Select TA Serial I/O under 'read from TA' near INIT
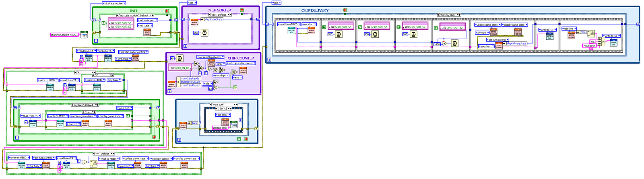 [x=89, y=59]
